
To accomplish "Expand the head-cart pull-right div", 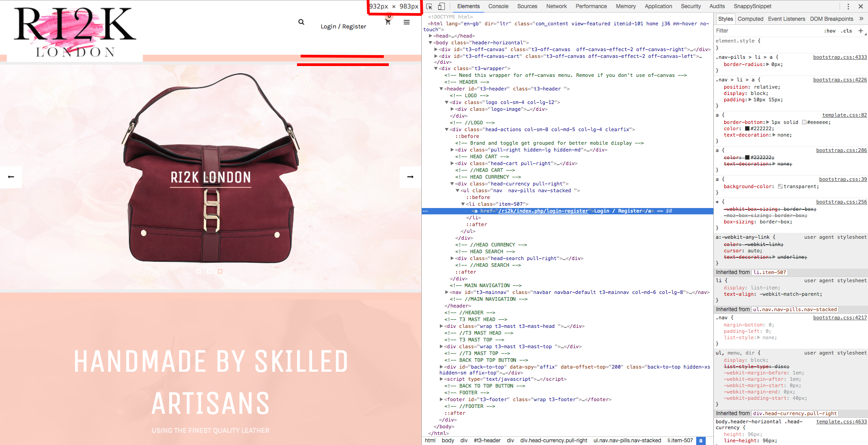I will tap(453, 163).
